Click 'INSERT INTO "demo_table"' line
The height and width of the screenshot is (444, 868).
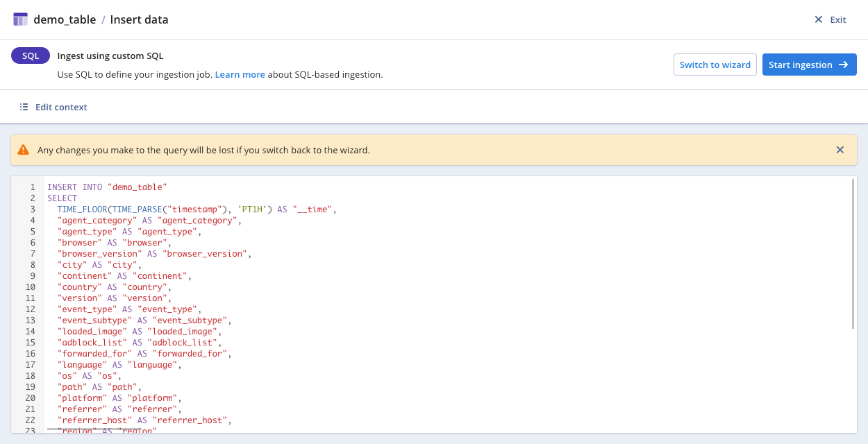pos(108,187)
